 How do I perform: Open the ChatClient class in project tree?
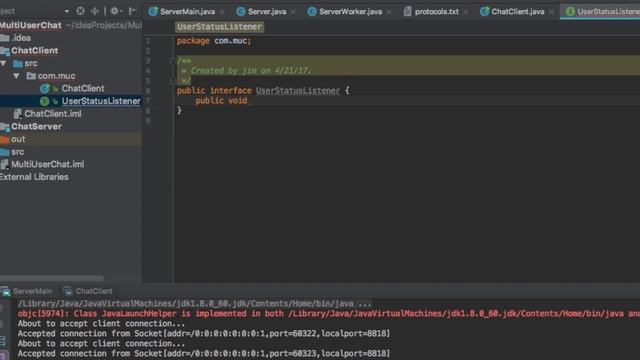pyautogui.click(x=83, y=89)
